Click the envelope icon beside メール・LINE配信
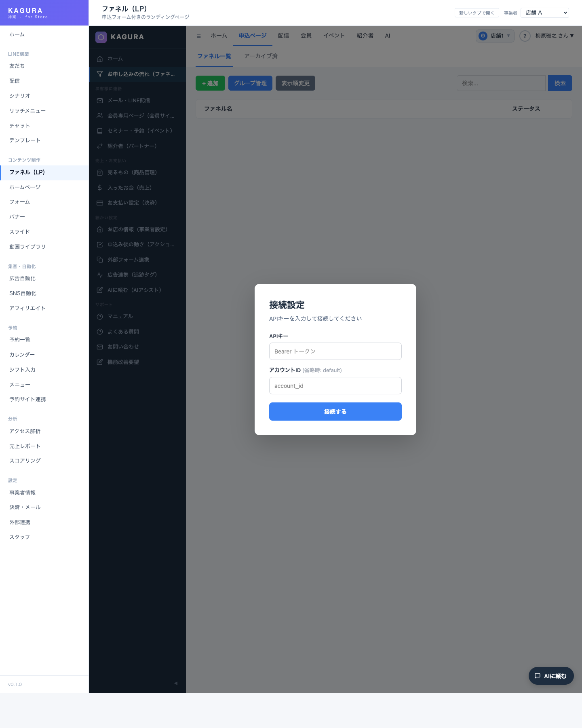Image resolution: width=582 pixels, height=728 pixels. point(100,101)
